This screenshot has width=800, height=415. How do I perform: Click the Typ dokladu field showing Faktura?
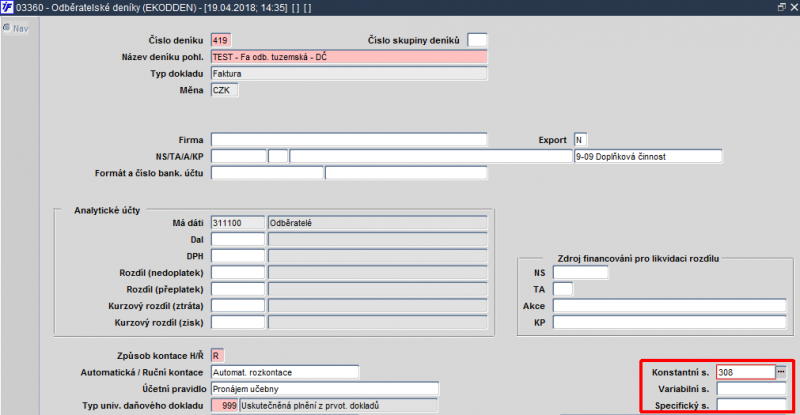[349, 74]
